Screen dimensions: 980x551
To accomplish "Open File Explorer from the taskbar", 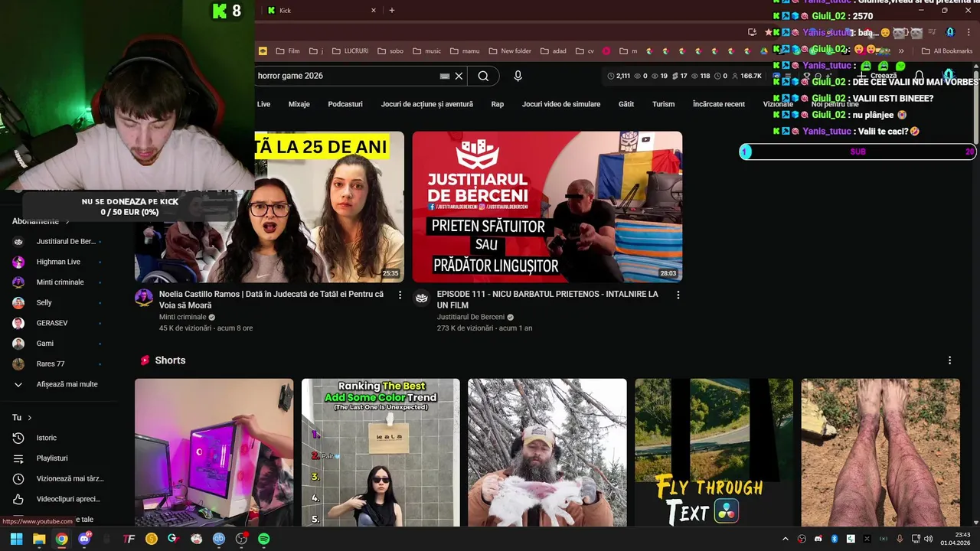I will pyautogui.click(x=39, y=539).
